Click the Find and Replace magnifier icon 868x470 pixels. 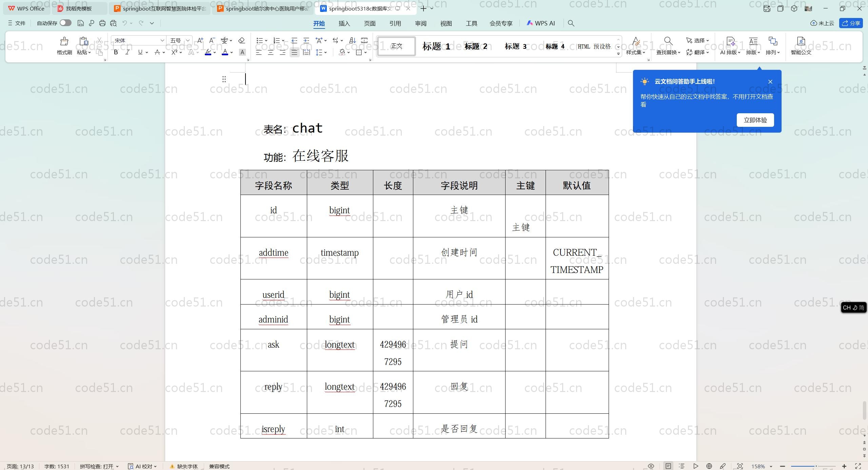click(668, 41)
